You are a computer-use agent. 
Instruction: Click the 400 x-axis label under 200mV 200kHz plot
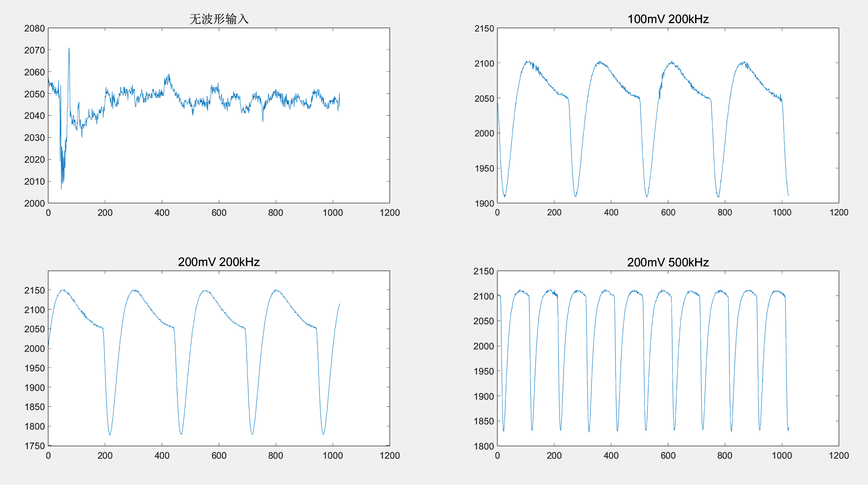(162, 455)
